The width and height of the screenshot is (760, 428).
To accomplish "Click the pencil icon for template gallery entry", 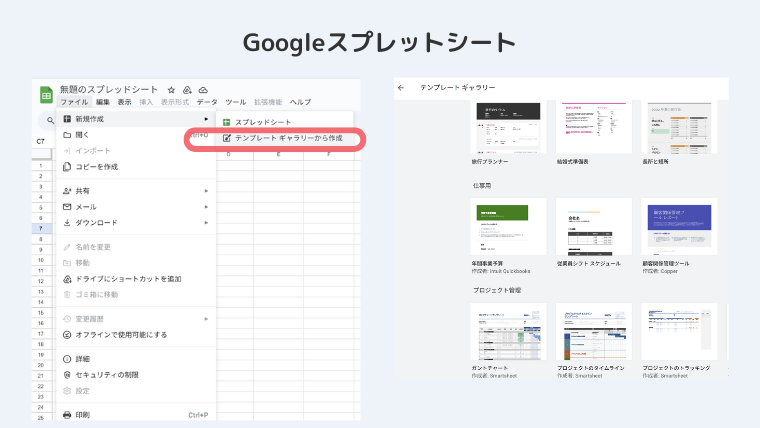I will pyautogui.click(x=226, y=138).
